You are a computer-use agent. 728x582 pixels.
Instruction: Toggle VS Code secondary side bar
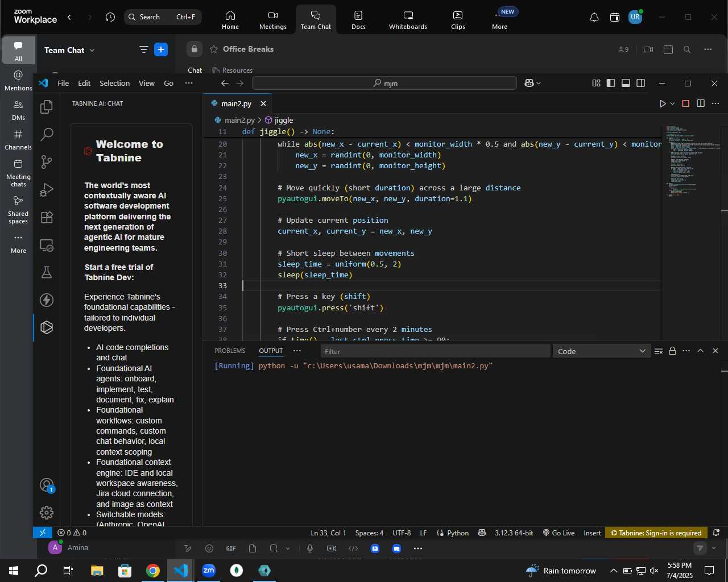click(x=641, y=83)
